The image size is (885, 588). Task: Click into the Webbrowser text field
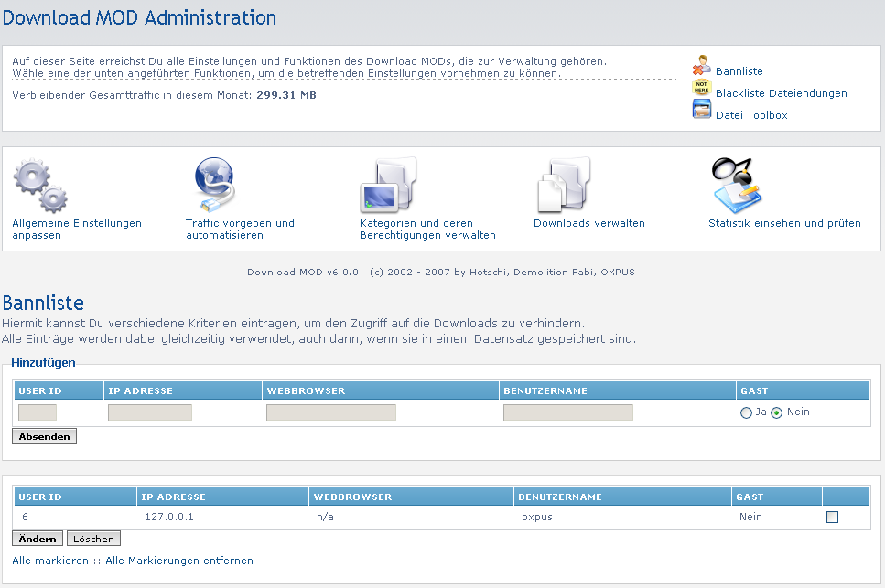[331, 413]
